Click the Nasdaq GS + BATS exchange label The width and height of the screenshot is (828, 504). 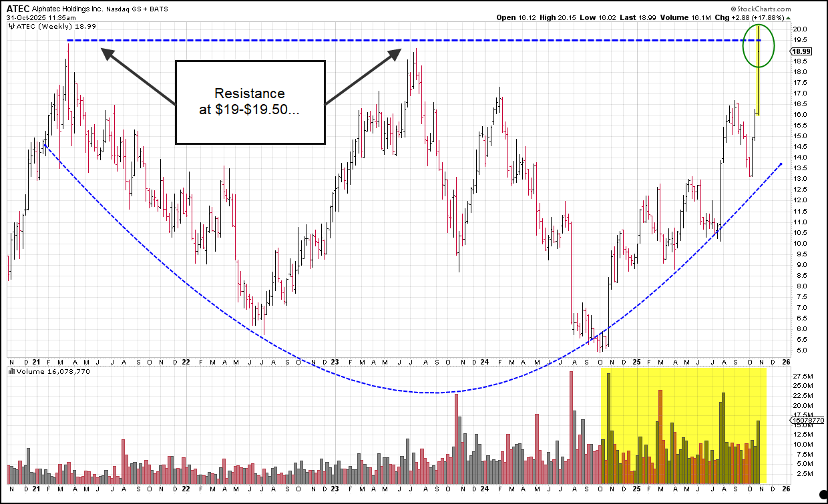point(138,9)
